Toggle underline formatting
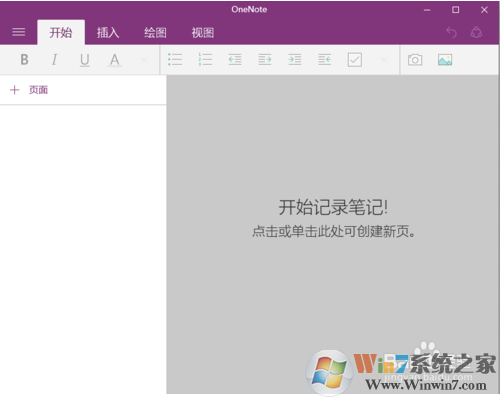This screenshot has width=503, height=399. pos(85,60)
